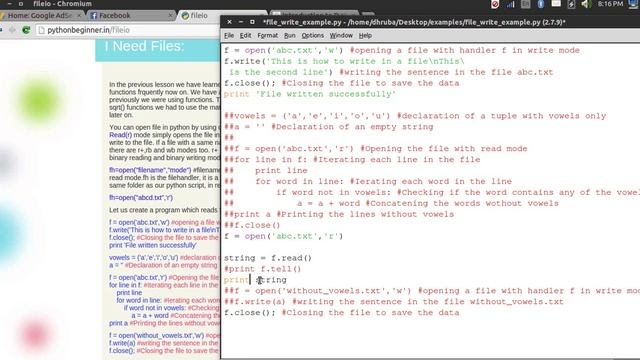Click the 'a = a + word' commented line
Viewport: 640px width, 360px height.
(391, 203)
